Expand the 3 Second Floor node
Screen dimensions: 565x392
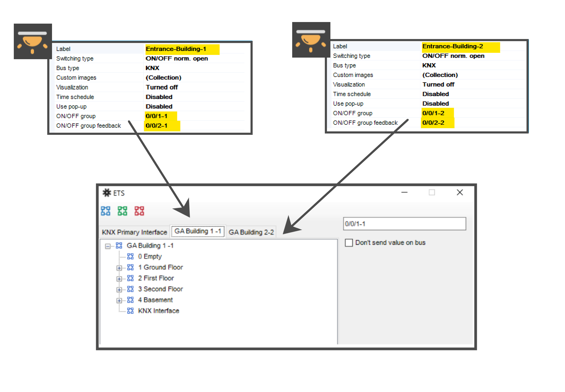pyautogui.click(x=119, y=290)
